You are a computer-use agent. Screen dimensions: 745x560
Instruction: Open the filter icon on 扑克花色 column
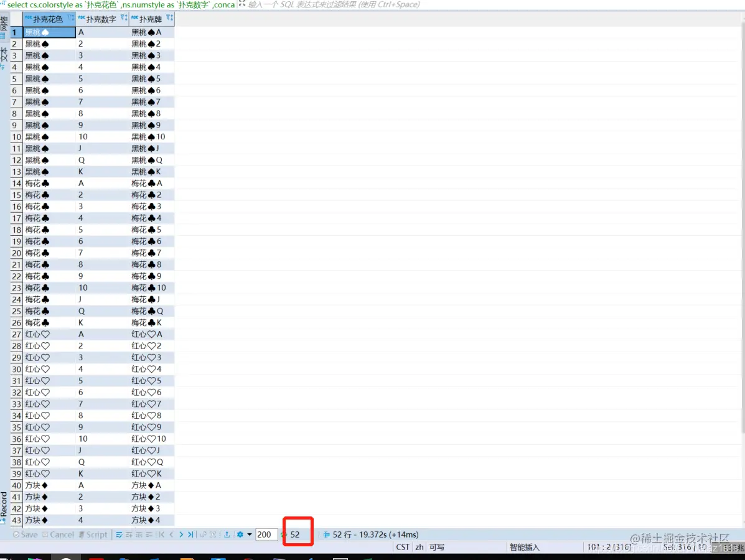[x=71, y=18]
